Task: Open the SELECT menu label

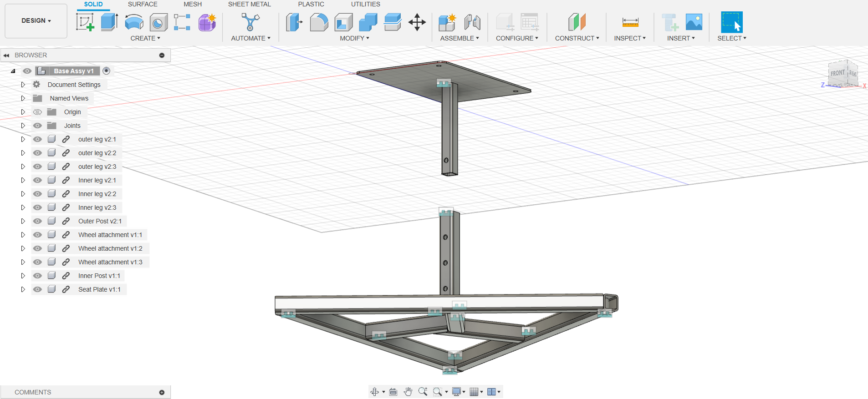Action: tap(732, 38)
